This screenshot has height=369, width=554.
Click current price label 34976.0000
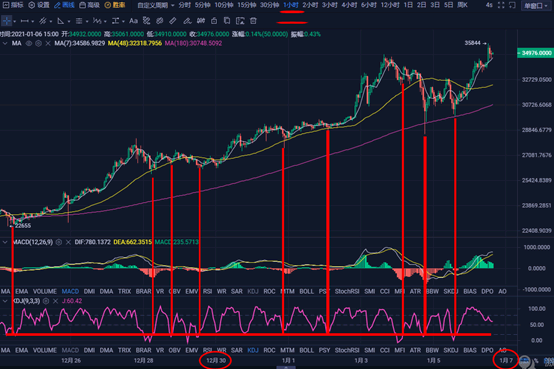coord(535,53)
